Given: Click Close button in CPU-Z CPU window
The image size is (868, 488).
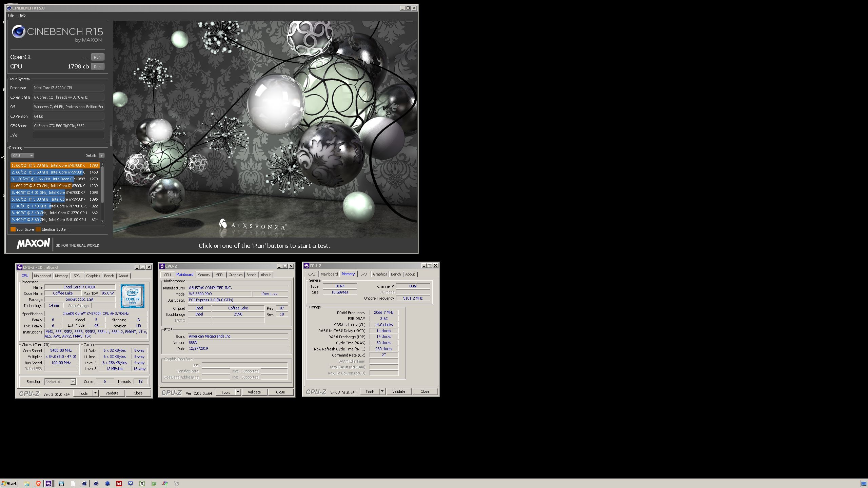Looking at the screenshot, I should point(138,393).
